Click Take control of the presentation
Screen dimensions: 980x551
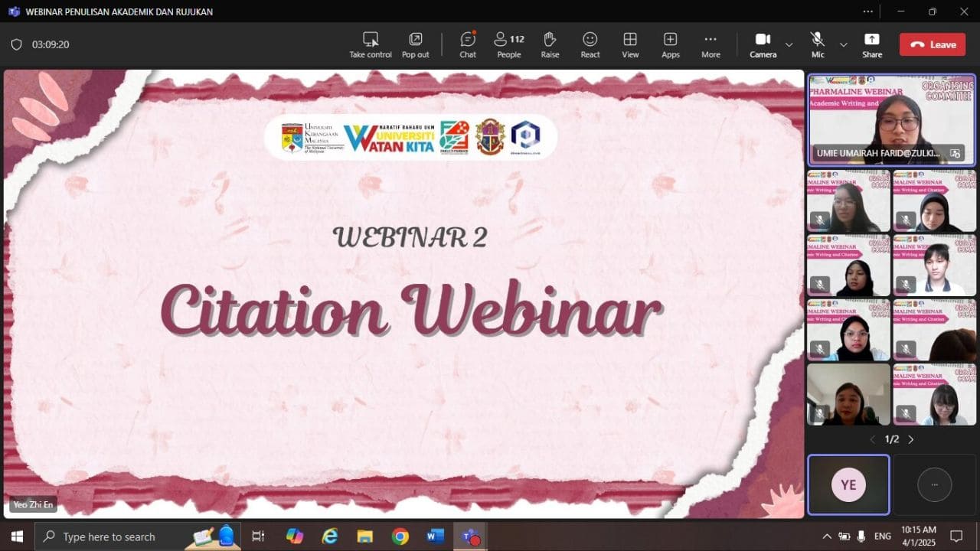pyautogui.click(x=371, y=44)
